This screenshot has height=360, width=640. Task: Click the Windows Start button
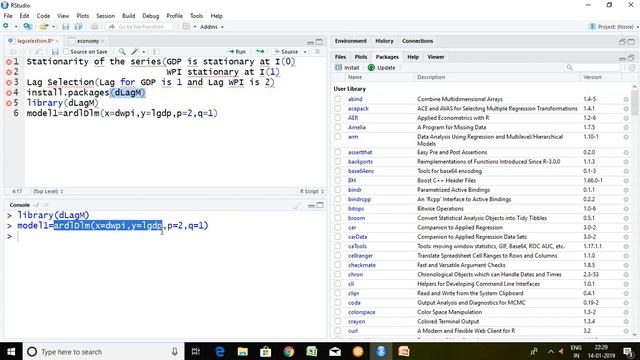[x=11, y=351]
